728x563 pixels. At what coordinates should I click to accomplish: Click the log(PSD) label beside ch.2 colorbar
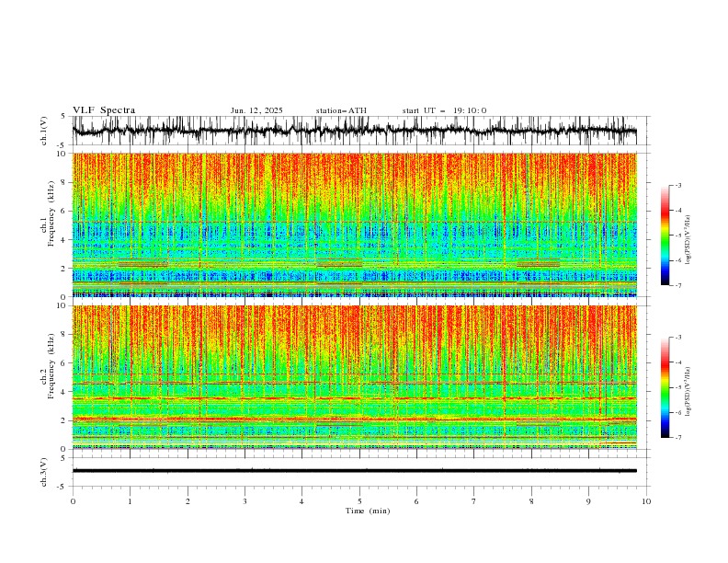click(x=688, y=391)
